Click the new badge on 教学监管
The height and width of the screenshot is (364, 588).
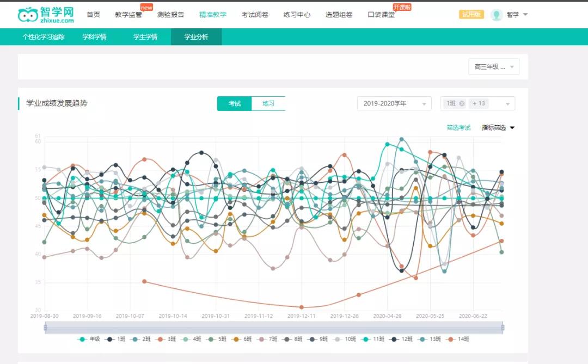146,7
